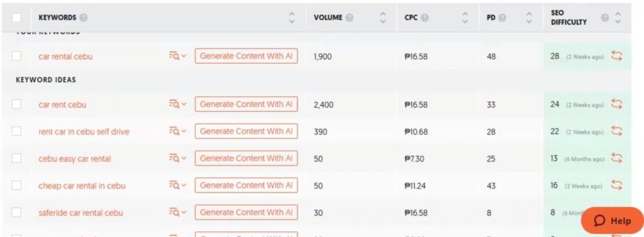Open the orange Help chat button
The image size is (644, 237).
[613, 221]
